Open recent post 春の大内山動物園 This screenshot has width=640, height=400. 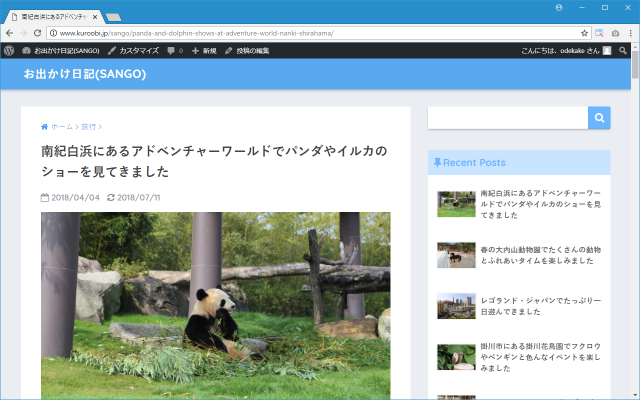point(540,255)
